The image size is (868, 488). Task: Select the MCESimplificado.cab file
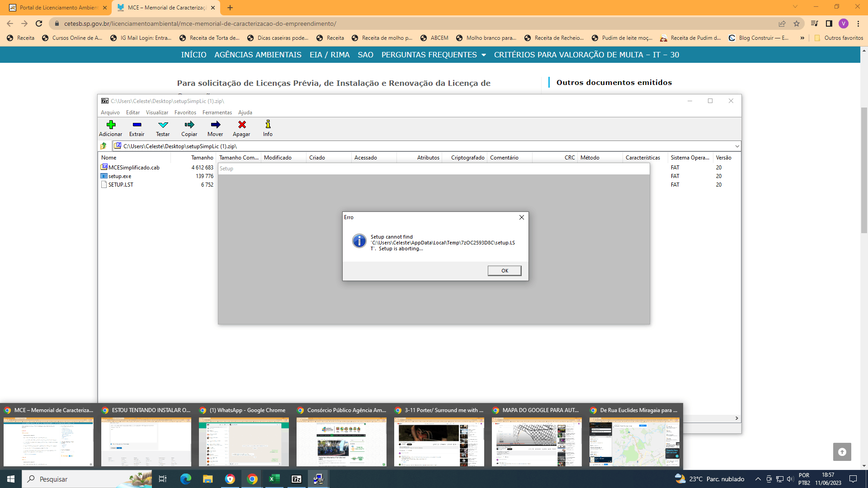pos(134,168)
